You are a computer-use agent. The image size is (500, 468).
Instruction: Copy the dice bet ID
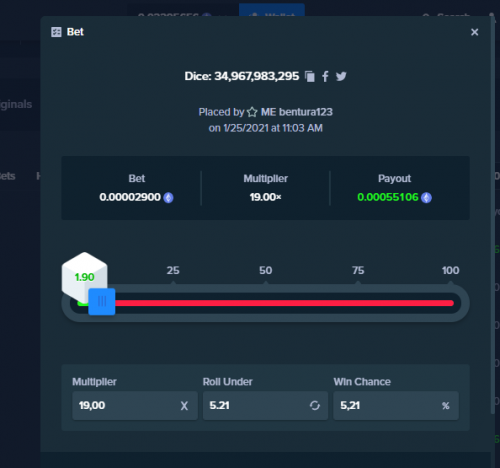tap(310, 76)
